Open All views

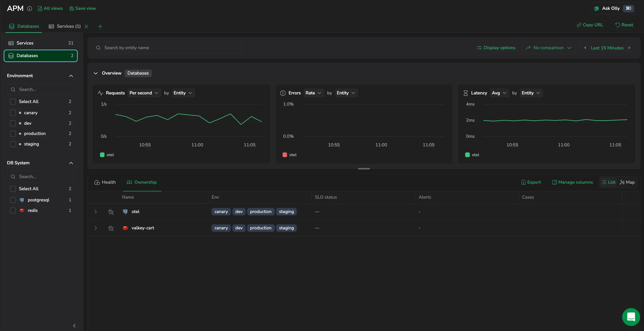pos(50,8)
